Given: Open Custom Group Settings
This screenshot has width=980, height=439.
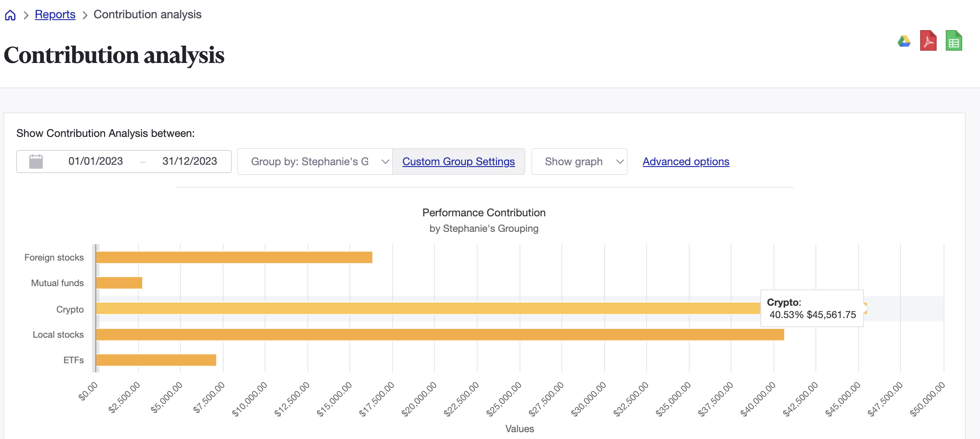Looking at the screenshot, I should click(458, 161).
